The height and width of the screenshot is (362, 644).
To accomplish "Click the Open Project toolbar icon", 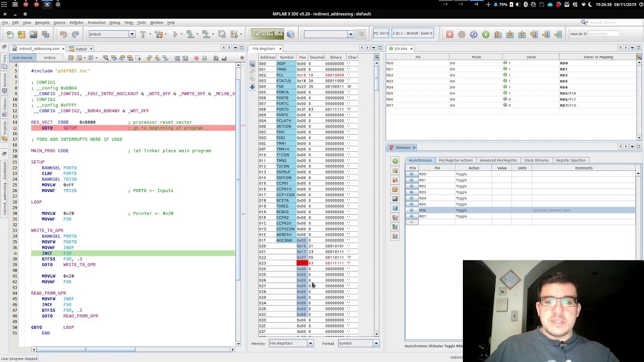I will 33,34.
